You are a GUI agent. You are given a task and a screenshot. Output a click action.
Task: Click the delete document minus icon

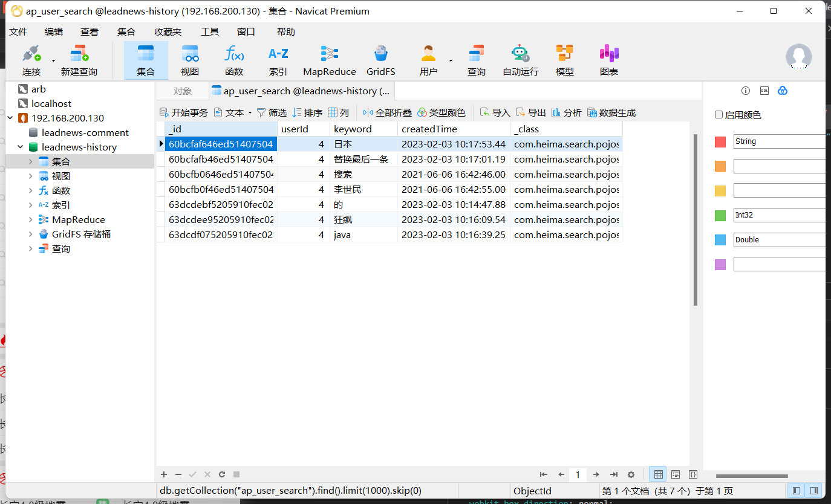(x=178, y=475)
